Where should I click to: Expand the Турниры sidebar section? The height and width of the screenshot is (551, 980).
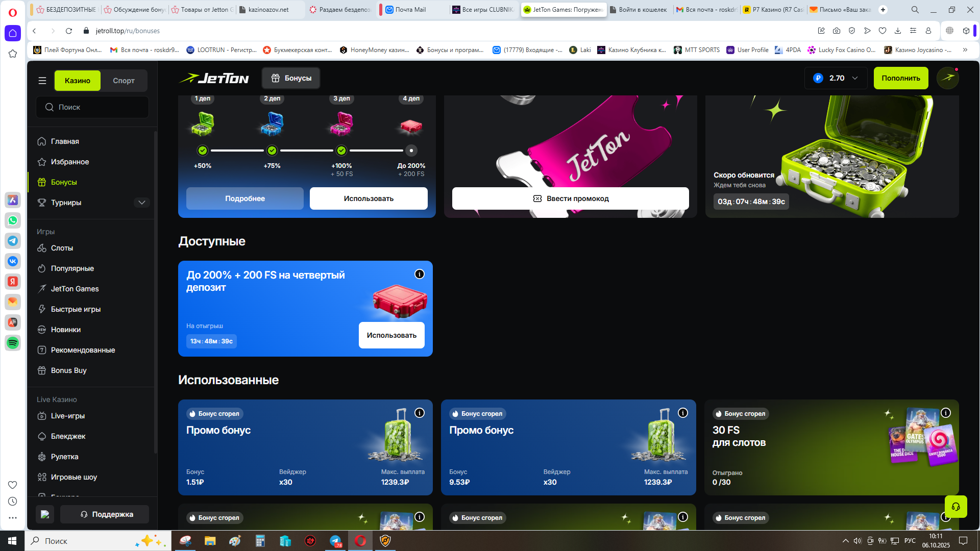click(141, 203)
